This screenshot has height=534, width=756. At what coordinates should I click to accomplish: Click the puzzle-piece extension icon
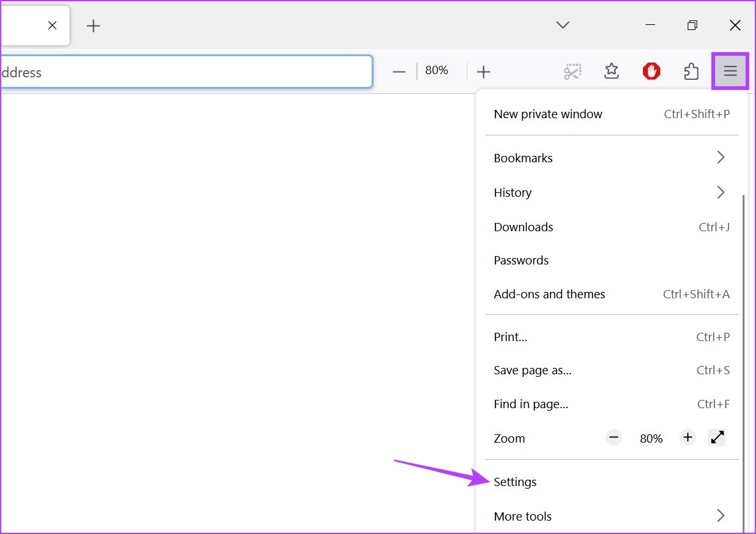tap(691, 71)
